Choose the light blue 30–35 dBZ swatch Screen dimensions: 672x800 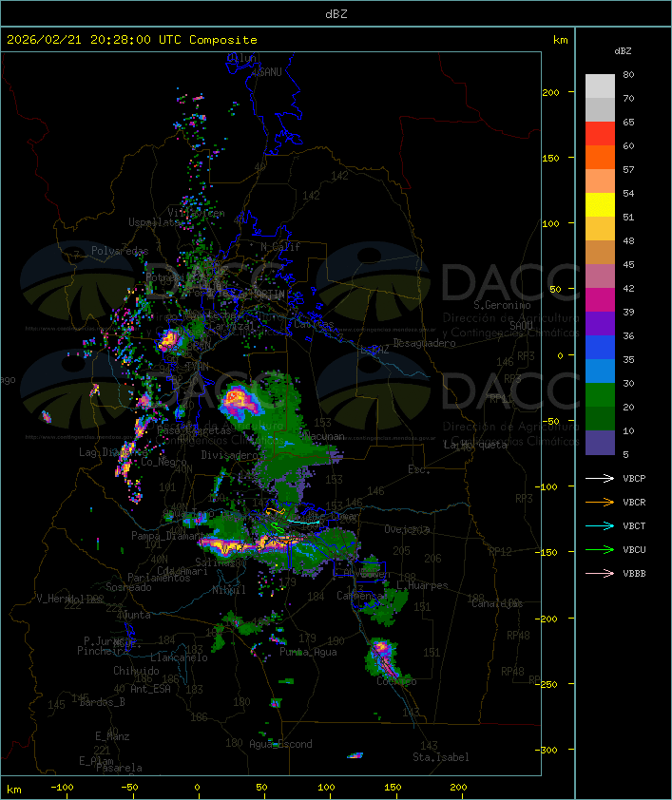click(x=600, y=371)
